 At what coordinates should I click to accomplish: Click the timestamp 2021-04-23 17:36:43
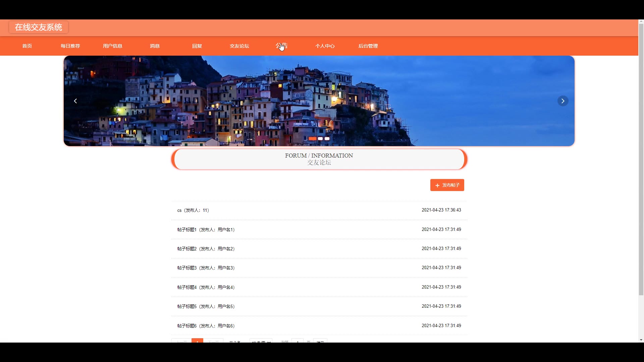click(x=441, y=210)
